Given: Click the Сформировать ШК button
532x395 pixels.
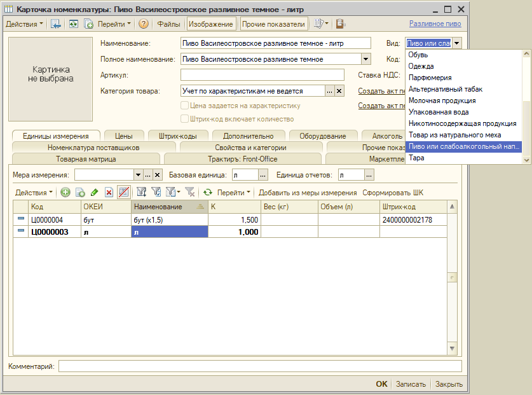Looking at the screenshot, I should pos(392,192).
